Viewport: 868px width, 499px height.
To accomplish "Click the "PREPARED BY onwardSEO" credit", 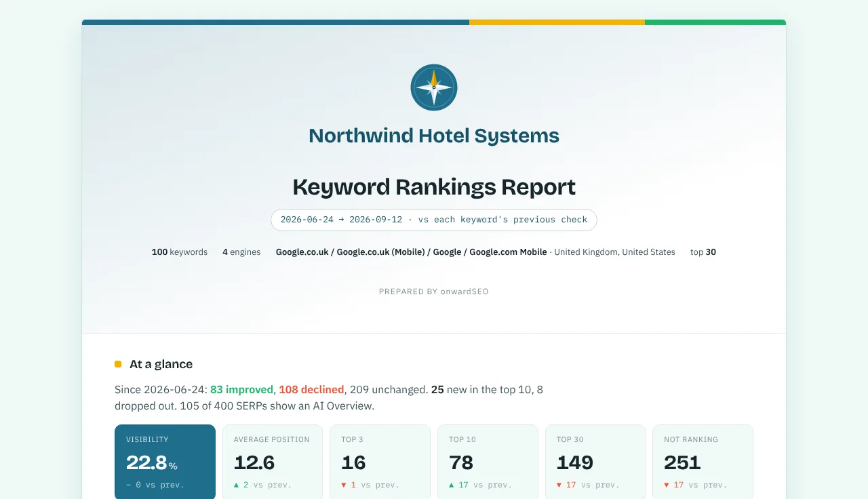I will 434,292.
